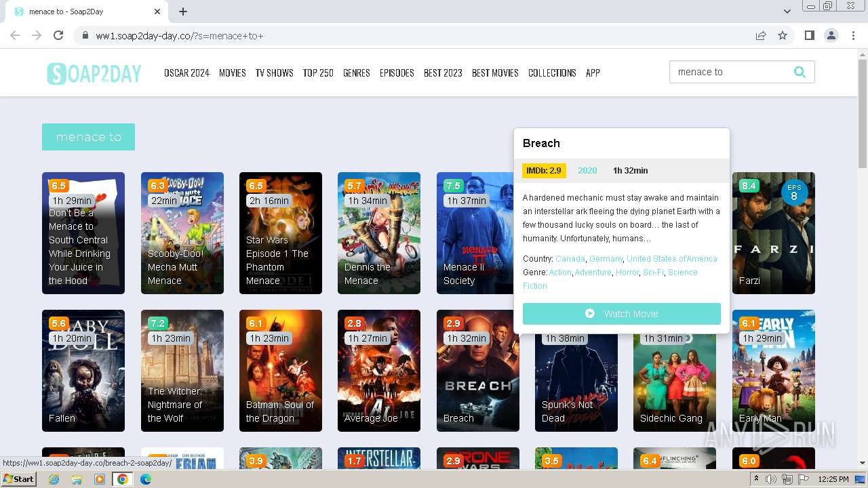Show hidden system tray icons
The height and width of the screenshot is (488, 868).
(757, 479)
